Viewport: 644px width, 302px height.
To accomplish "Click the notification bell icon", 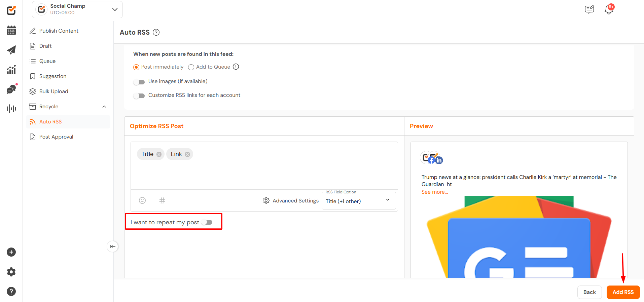I will [x=609, y=9].
